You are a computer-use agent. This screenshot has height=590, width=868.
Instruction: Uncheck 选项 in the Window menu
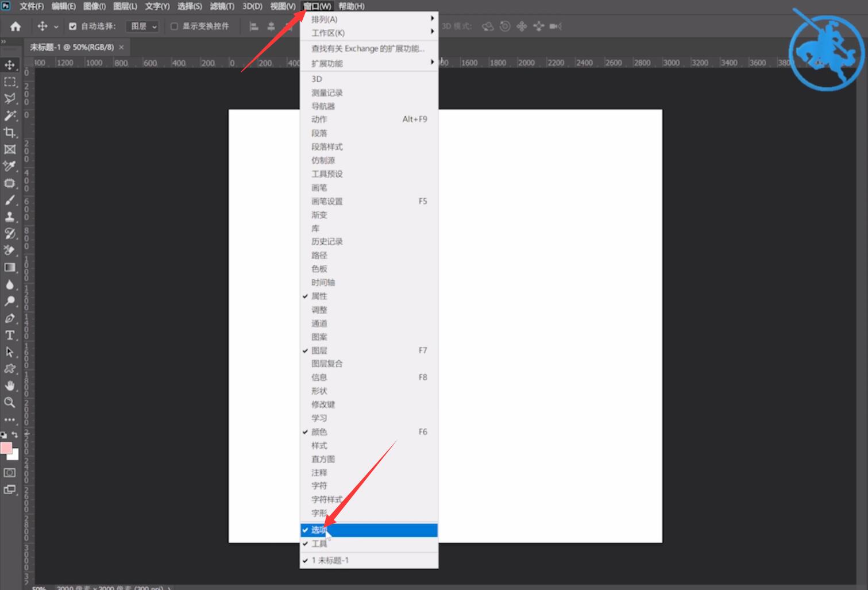tap(369, 530)
